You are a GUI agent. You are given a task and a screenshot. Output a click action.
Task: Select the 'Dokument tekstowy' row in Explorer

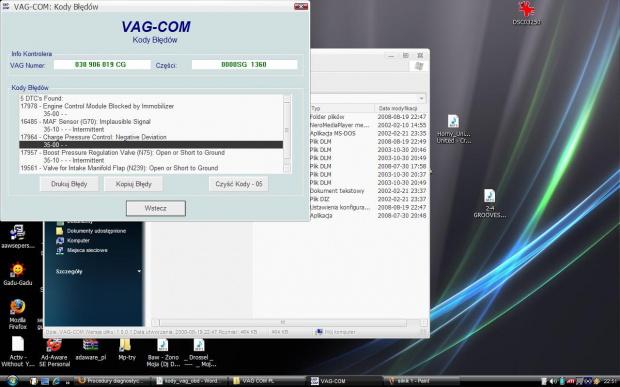click(x=368, y=191)
